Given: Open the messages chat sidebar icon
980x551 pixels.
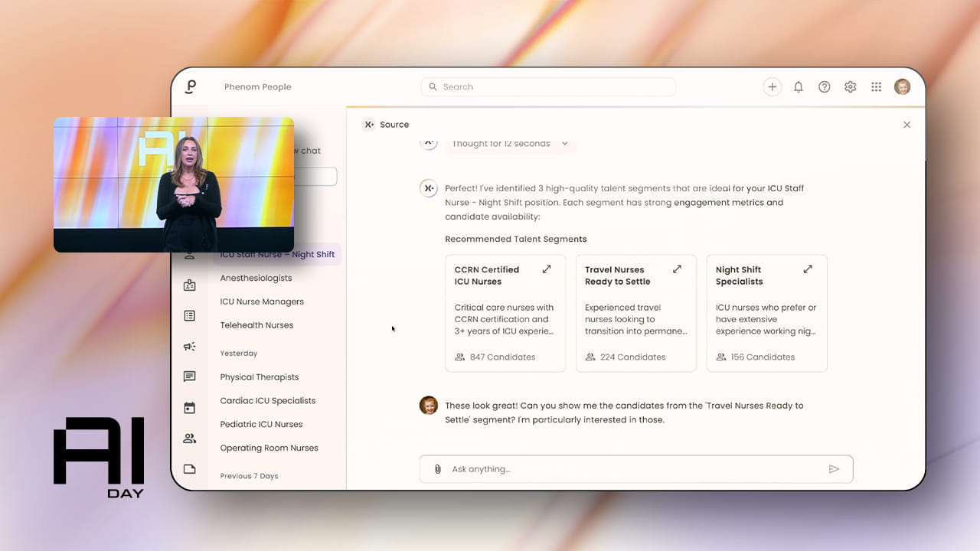Looking at the screenshot, I should point(190,377).
